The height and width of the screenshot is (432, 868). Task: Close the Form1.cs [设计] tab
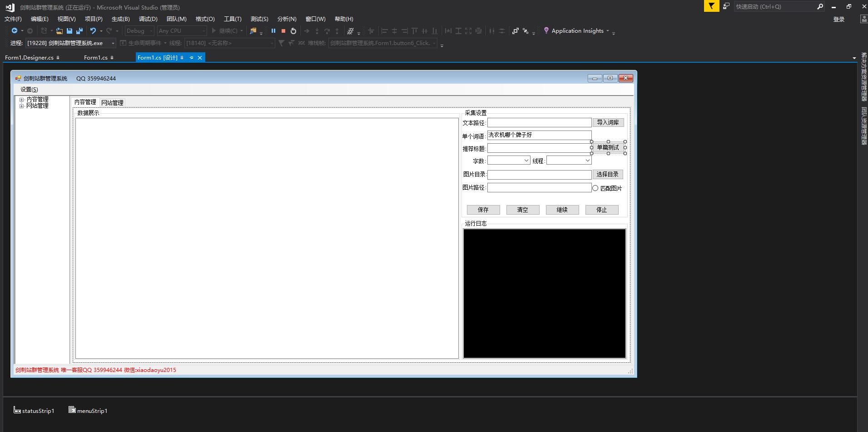(x=200, y=57)
